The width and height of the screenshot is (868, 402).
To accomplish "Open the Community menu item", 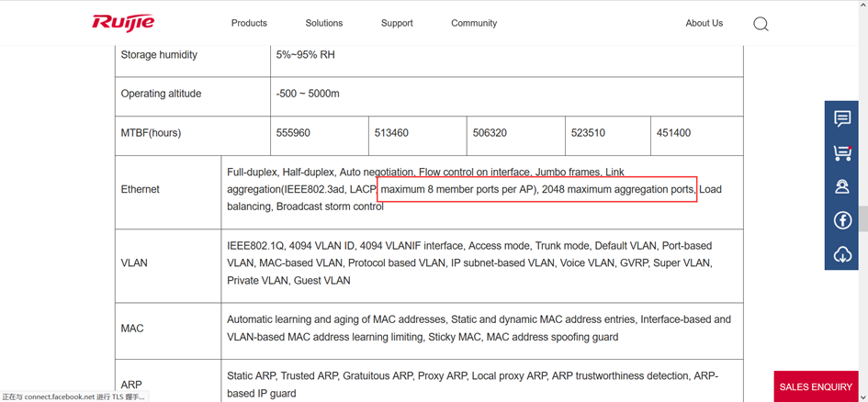I will click(x=474, y=23).
